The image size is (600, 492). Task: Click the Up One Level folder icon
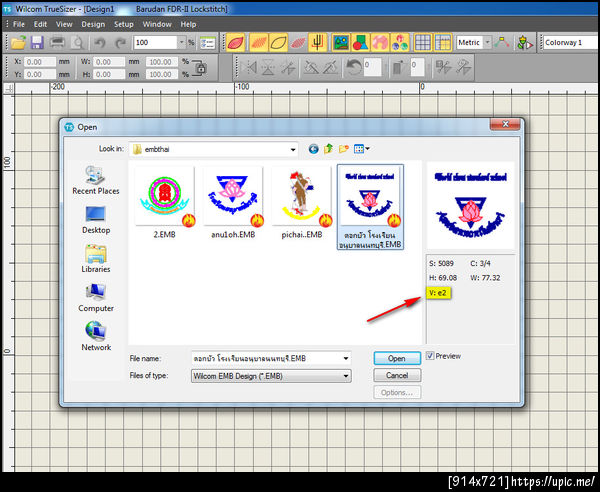coord(328,149)
